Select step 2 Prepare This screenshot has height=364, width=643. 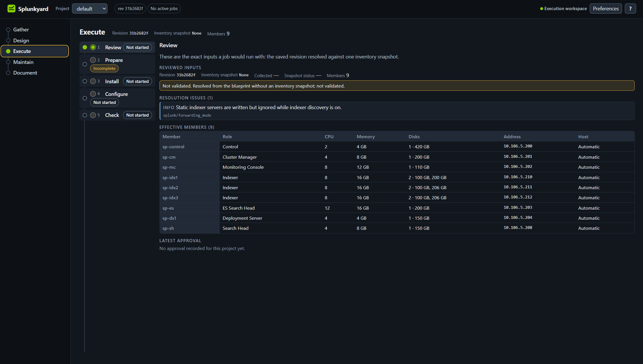pyautogui.click(x=118, y=64)
